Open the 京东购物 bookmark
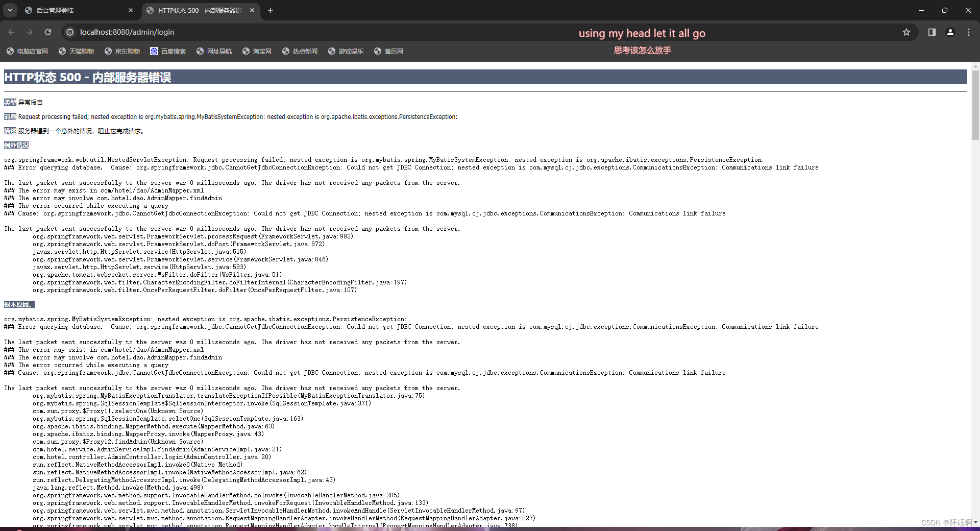 122,51
